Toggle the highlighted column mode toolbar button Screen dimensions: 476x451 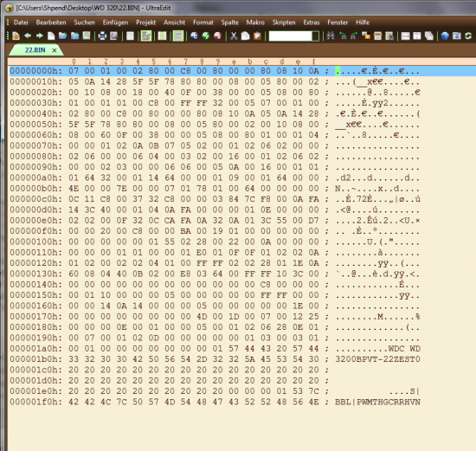click(x=163, y=35)
